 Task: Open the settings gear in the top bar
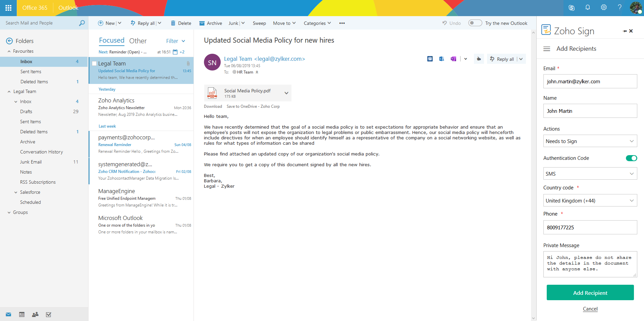604,7
